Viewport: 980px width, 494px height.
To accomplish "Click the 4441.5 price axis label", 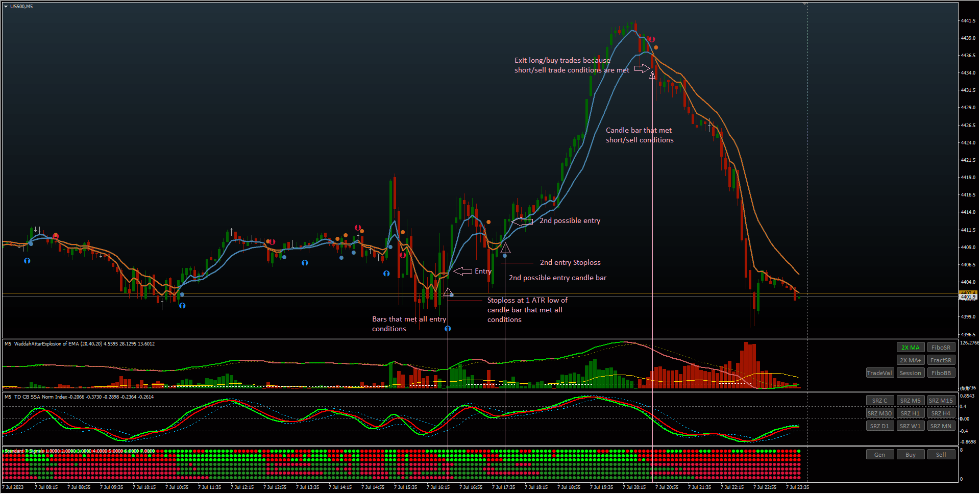I will coord(968,21).
